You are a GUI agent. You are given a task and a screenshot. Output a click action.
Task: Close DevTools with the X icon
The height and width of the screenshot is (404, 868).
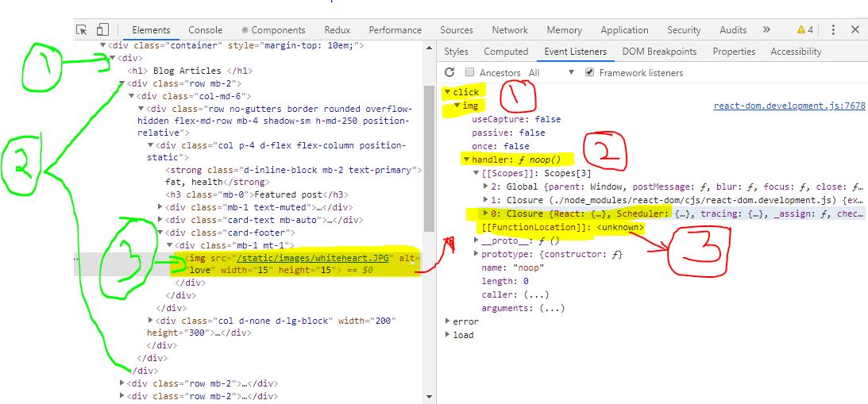pyautogui.click(x=855, y=30)
